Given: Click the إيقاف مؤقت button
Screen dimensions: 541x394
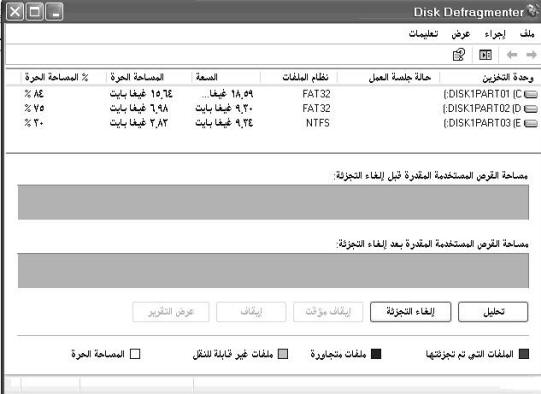Looking at the screenshot, I should coord(328,312).
